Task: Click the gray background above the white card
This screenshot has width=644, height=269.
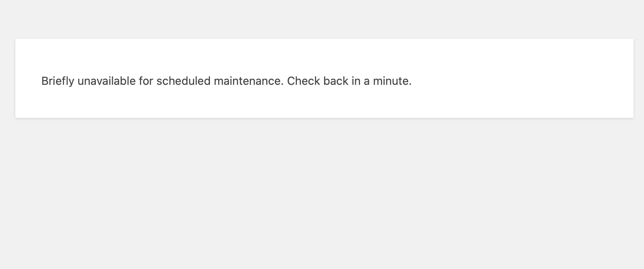Action: (x=324, y=18)
